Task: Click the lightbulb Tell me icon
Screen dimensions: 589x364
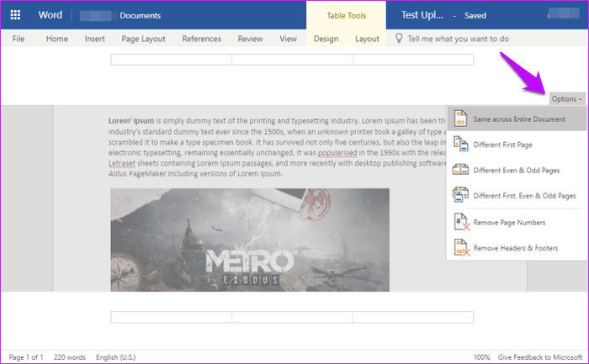Action: point(399,39)
